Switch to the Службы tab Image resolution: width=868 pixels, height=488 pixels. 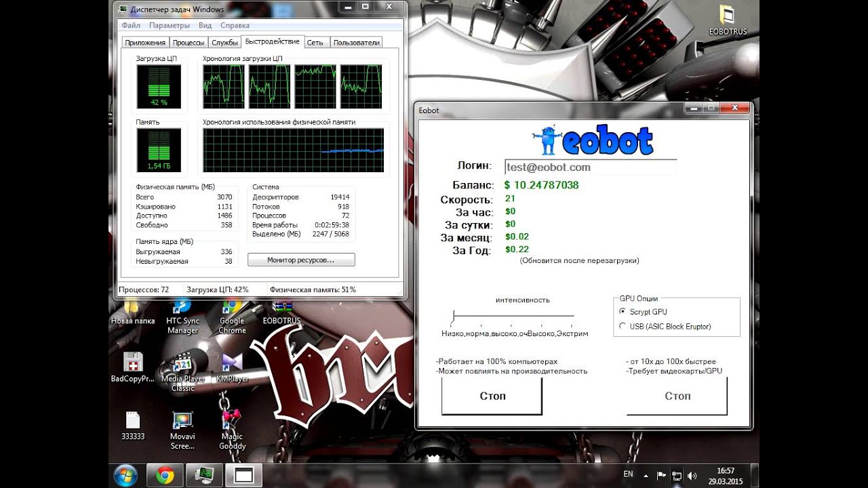click(x=224, y=43)
